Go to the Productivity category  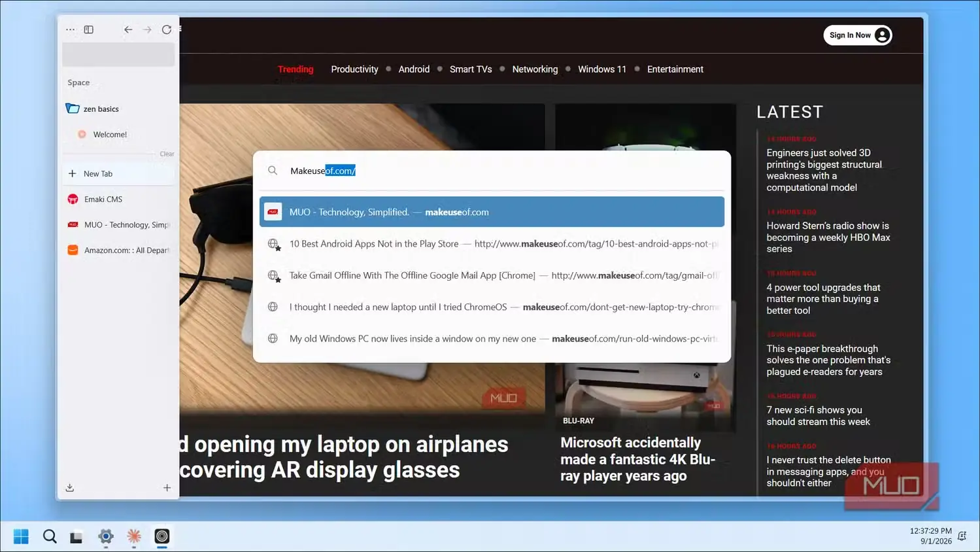pyautogui.click(x=354, y=69)
